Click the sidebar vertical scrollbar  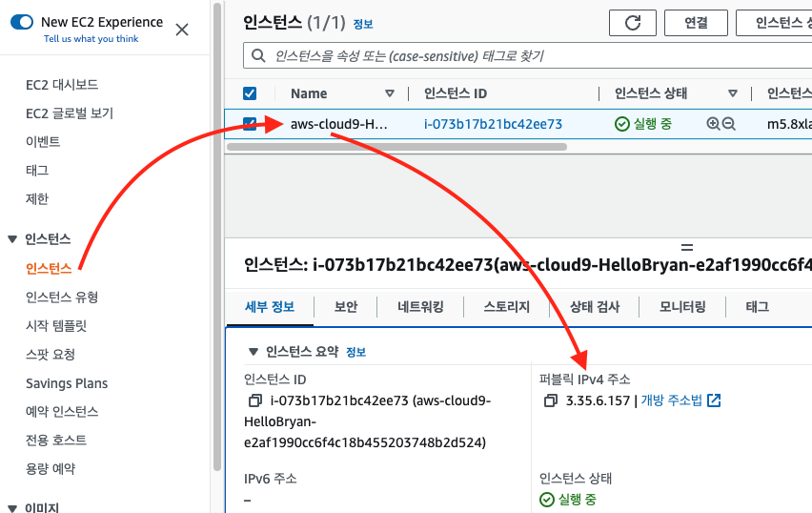[x=217, y=236]
